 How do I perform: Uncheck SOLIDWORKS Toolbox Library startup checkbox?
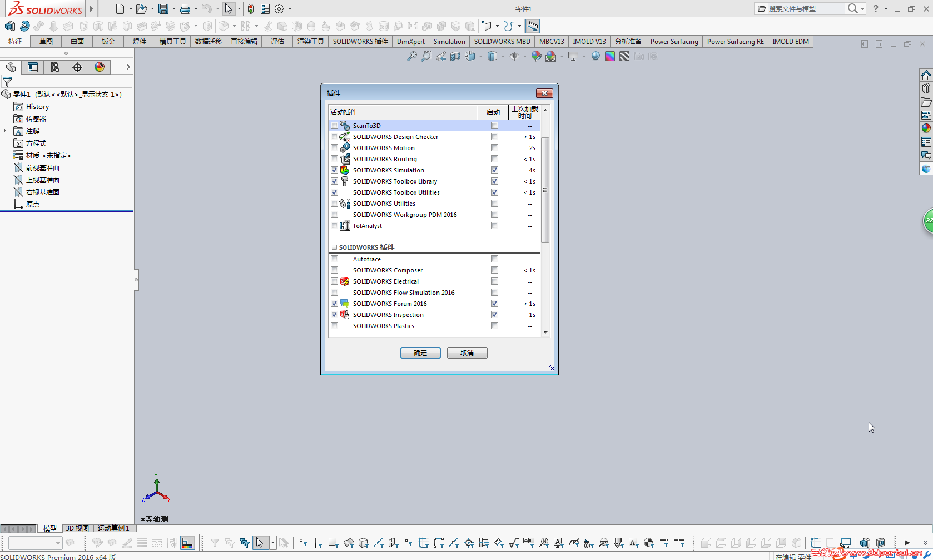[494, 181]
